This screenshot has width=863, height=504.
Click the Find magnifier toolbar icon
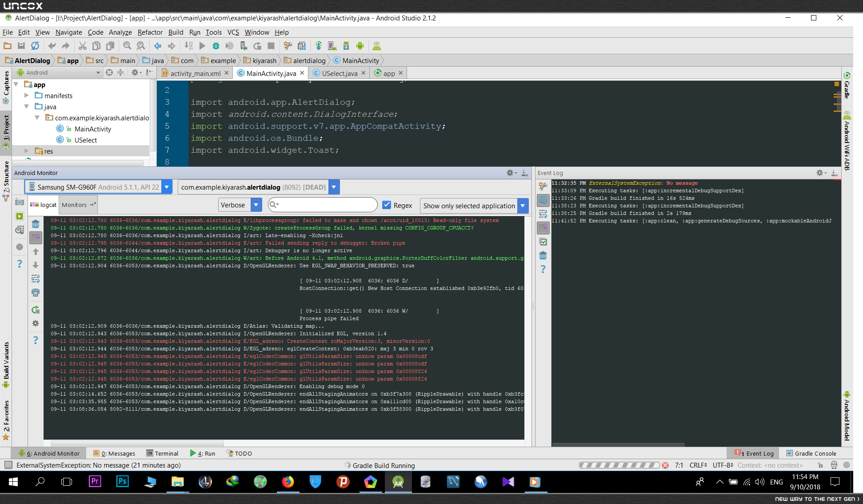point(127,46)
